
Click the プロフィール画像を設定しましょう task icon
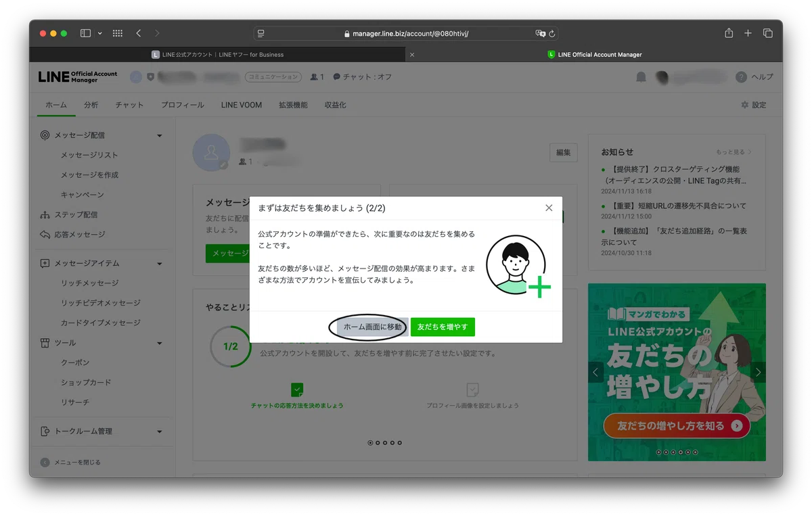(x=472, y=390)
